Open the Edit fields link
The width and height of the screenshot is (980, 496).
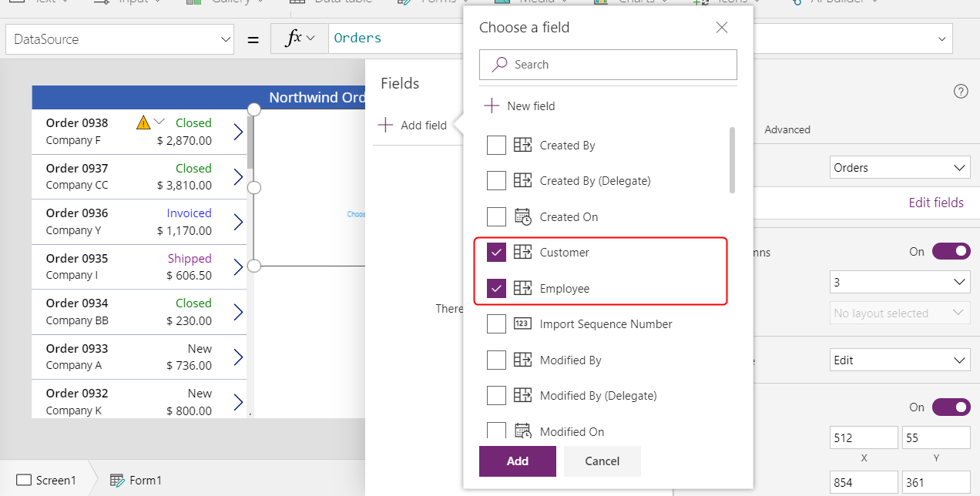[936, 202]
